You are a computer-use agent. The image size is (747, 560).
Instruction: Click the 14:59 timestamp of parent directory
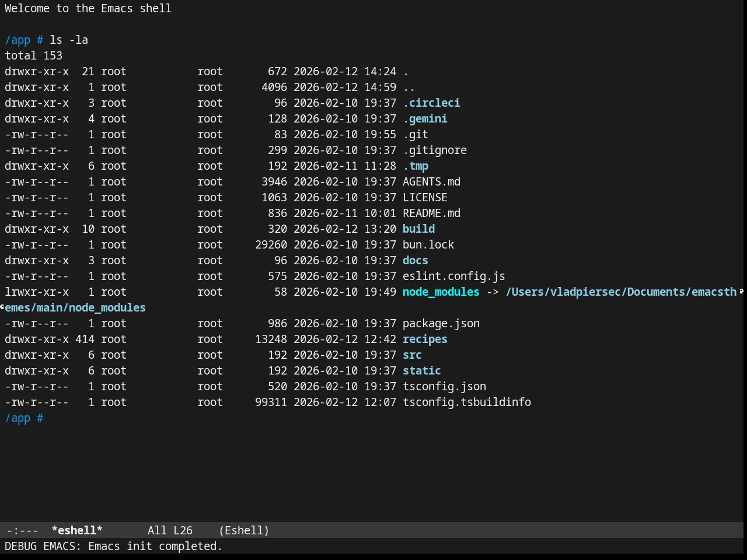[x=380, y=87]
